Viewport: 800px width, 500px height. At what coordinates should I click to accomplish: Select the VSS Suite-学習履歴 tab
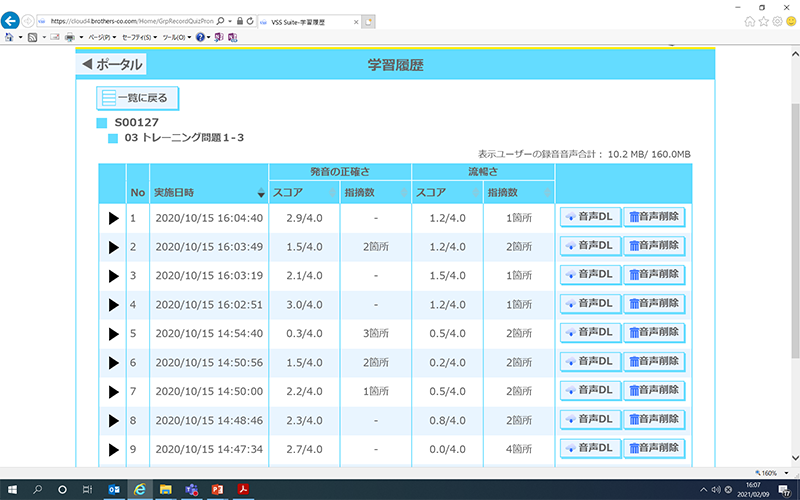pyautogui.click(x=300, y=20)
